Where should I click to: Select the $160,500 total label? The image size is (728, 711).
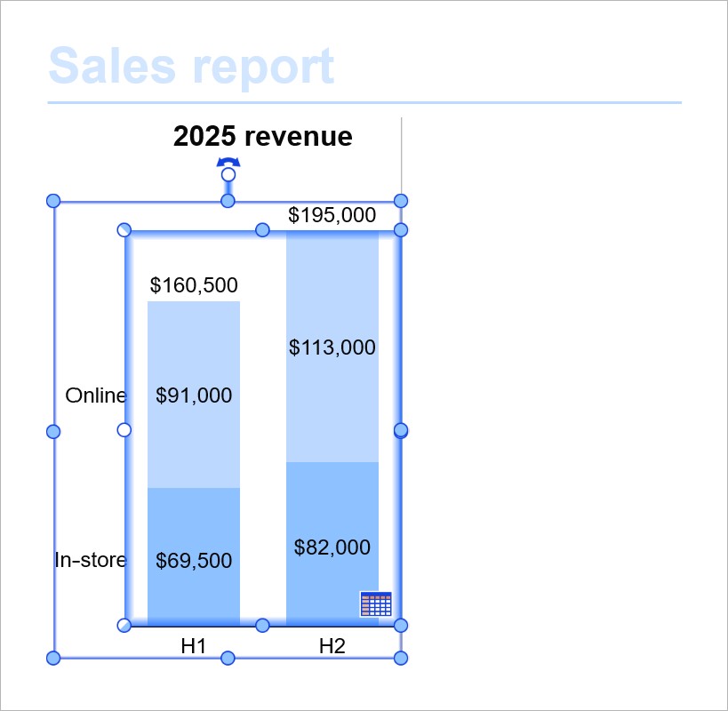[194, 285]
